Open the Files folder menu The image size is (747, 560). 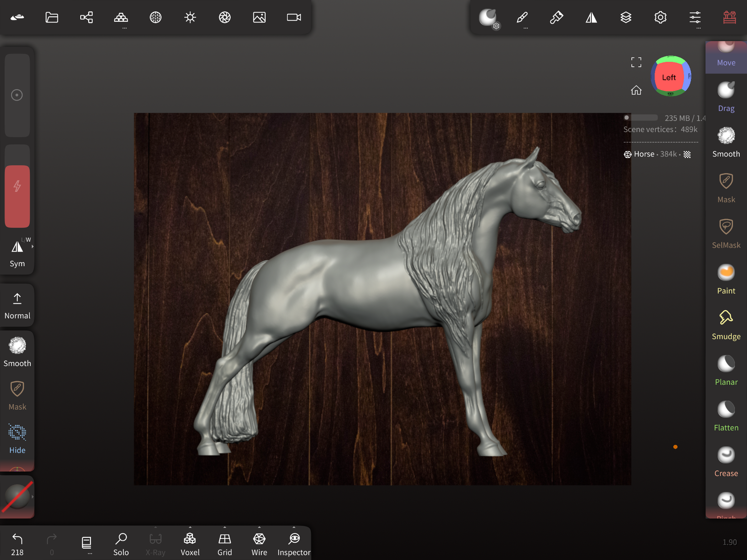click(52, 17)
